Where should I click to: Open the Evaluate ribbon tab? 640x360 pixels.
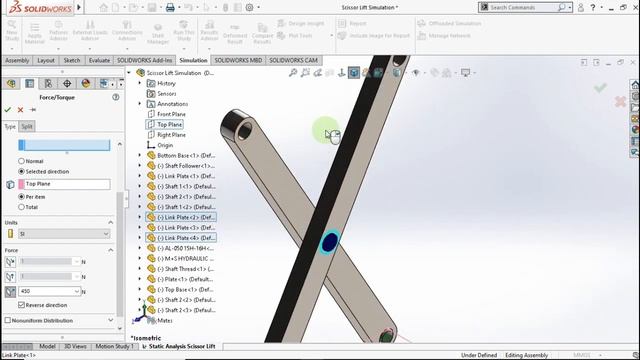pyautogui.click(x=99, y=60)
